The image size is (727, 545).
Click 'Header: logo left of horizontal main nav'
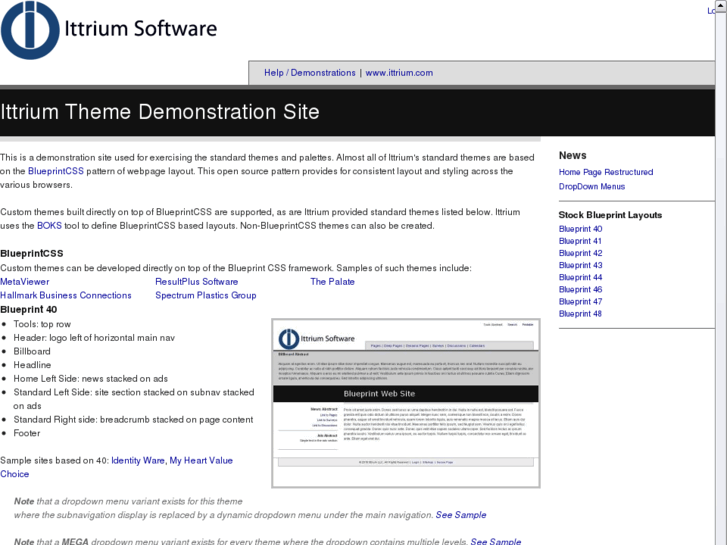94,338
